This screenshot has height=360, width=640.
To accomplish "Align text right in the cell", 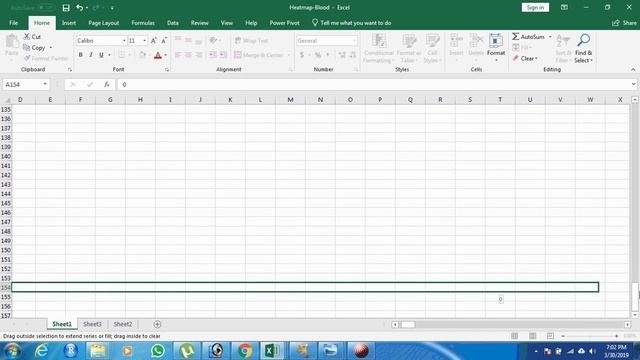I will tap(198, 55).
